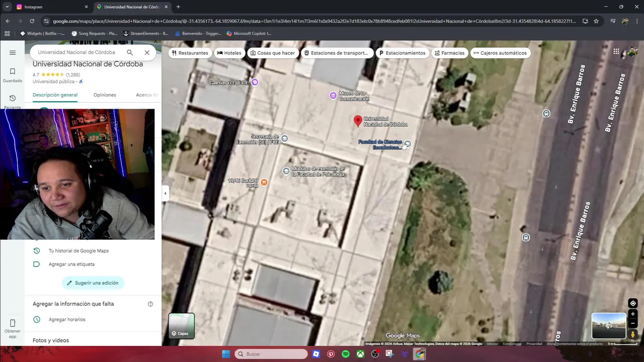Click the lower bus stop icon near Bv. Enrique Barros
644x362 pixels.
tap(526, 237)
